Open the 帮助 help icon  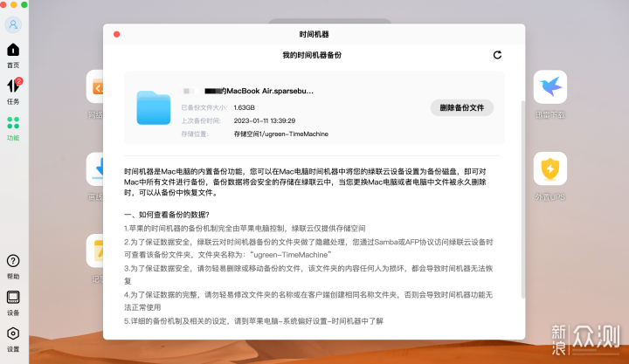tap(13, 261)
